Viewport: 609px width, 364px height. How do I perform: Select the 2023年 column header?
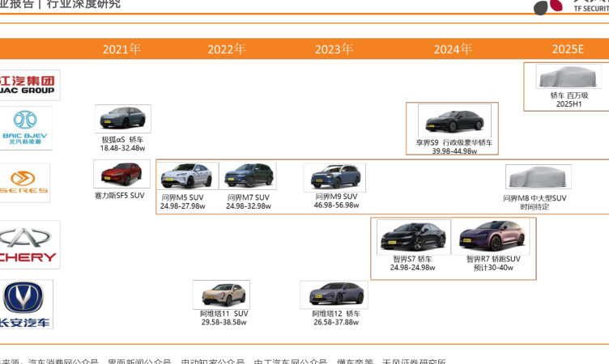point(334,49)
